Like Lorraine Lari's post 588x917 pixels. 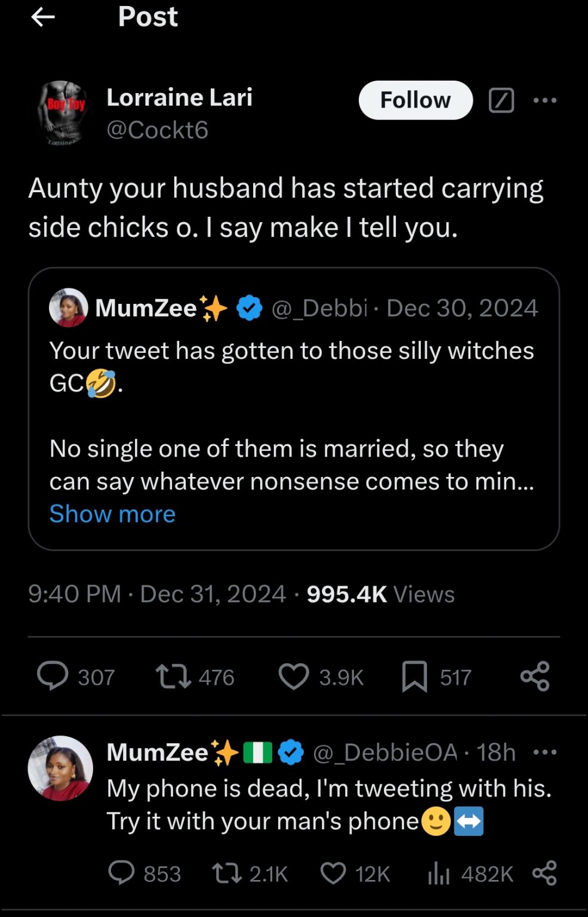(x=294, y=676)
